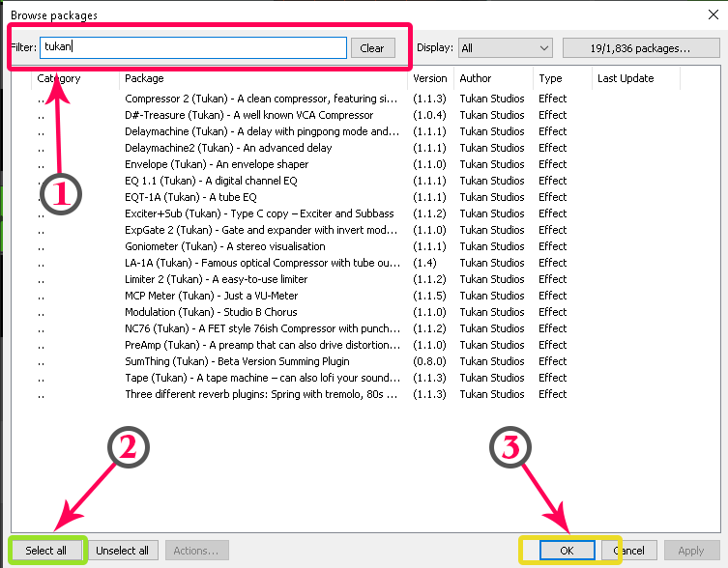Viewport: 728px width, 568px height.
Task: Click version (1.4) of LA-1A
Action: click(424, 263)
